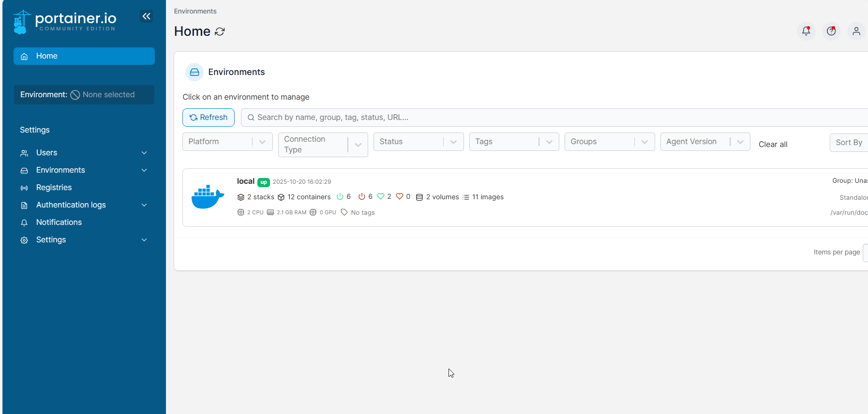Click Environment: None selected box
The height and width of the screenshot is (414, 868).
(84, 95)
